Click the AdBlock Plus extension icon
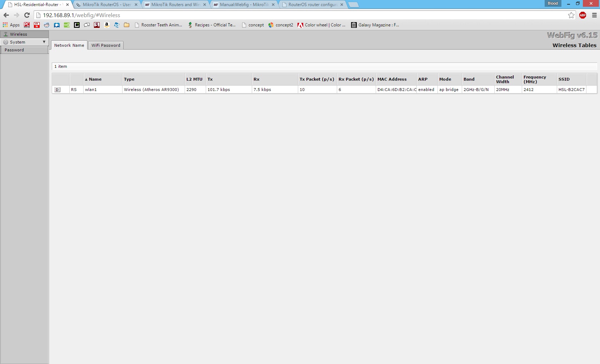The image size is (600, 364). [x=582, y=15]
